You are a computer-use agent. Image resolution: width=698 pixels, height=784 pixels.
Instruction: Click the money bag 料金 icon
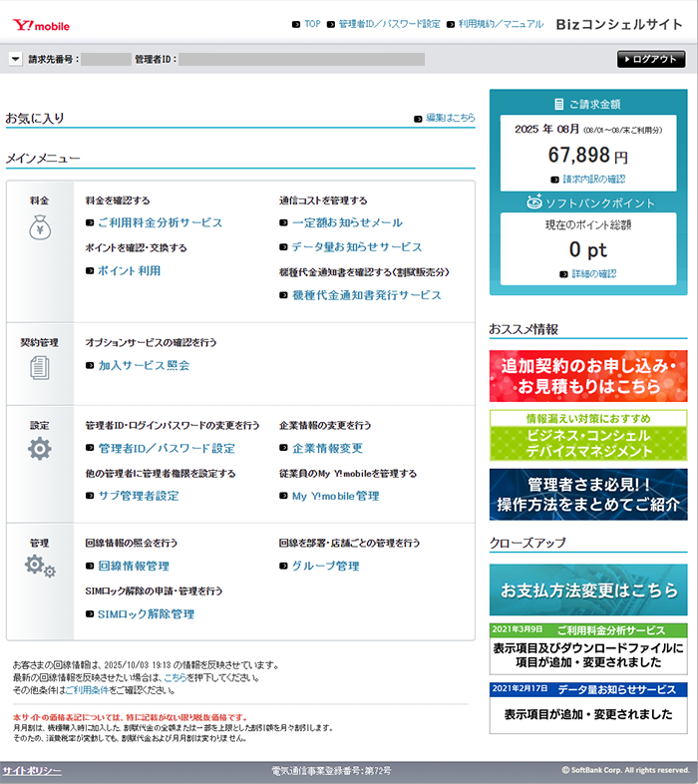(39, 227)
